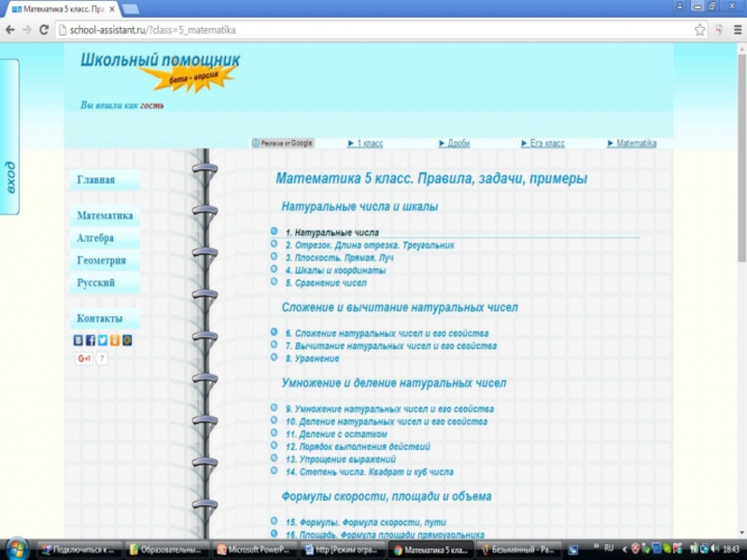Share via the Facebook icon
The height and width of the screenshot is (560, 747).
(91, 340)
